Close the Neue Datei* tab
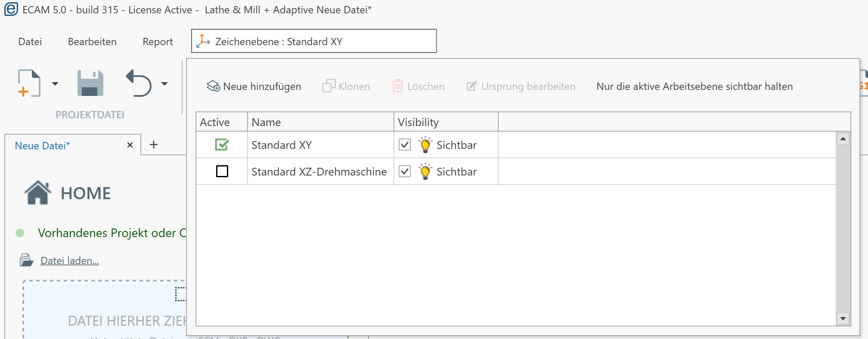 click(130, 145)
